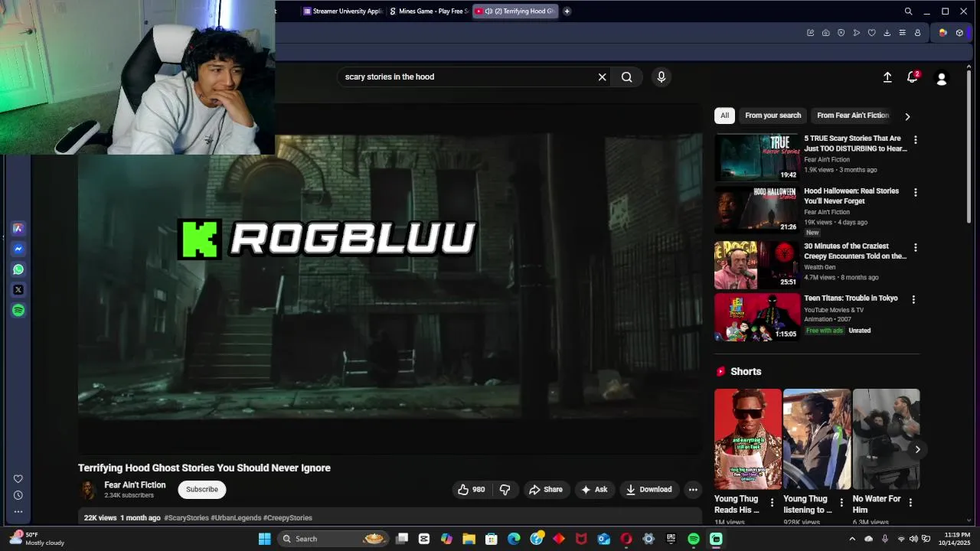Show next Shorts with right arrow
Viewport: 980px width, 551px height.
point(917,449)
